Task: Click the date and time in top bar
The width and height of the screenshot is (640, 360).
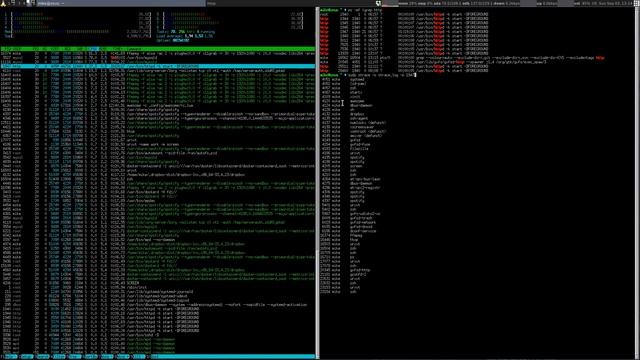Action: pyautogui.click(x=617, y=3)
